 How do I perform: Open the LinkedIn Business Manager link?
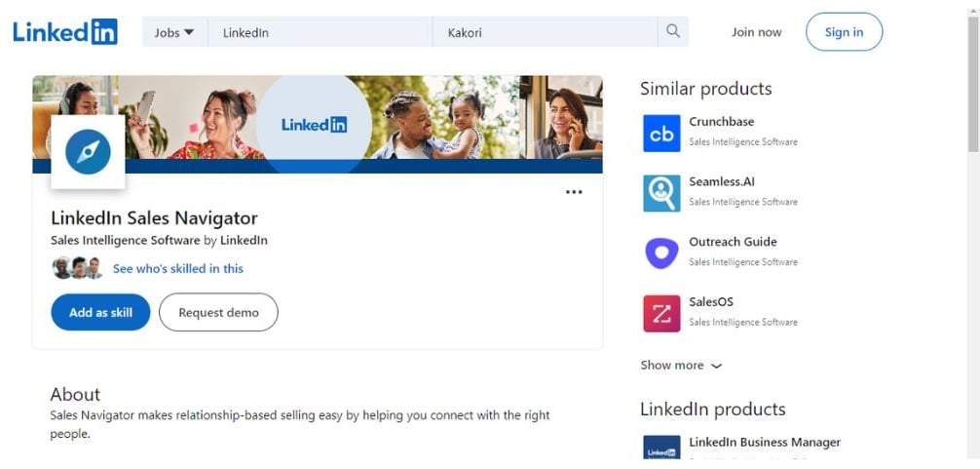(765, 442)
